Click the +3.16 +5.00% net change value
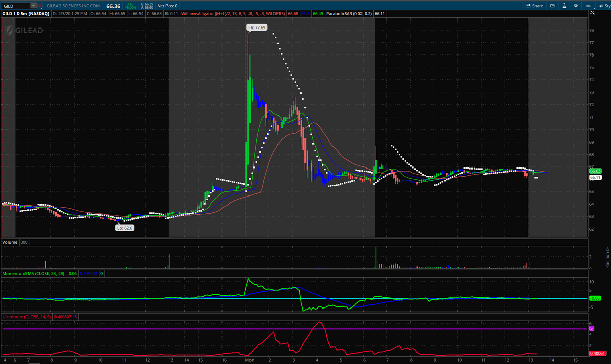The width and height of the screenshot is (611, 364). pyautogui.click(x=130, y=6)
